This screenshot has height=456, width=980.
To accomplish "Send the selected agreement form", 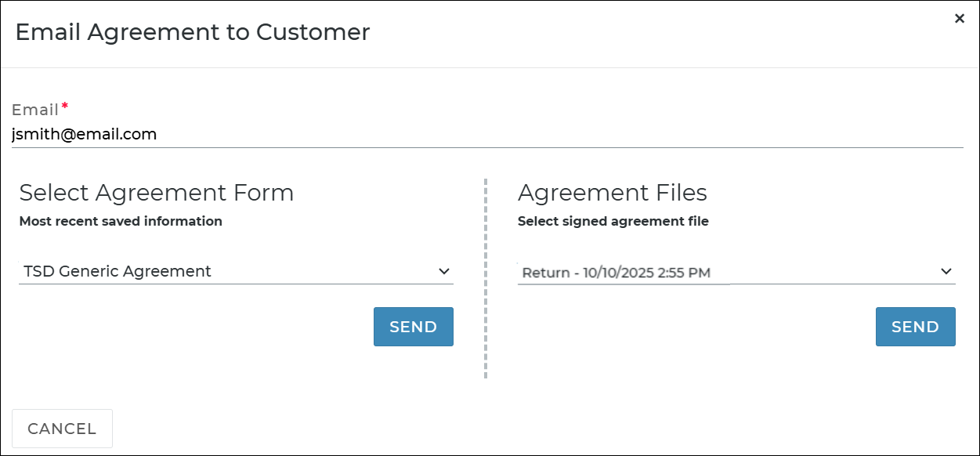I will click(x=413, y=327).
